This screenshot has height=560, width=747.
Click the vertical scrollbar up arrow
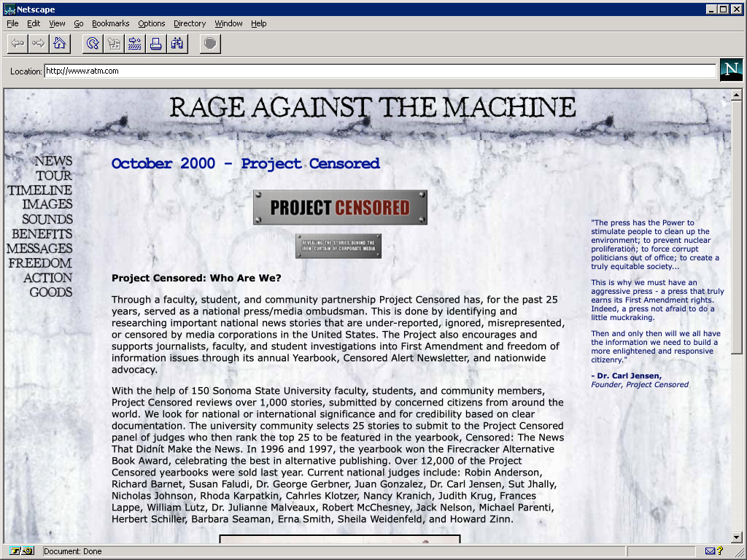pyautogui.click(x=737, y=95)
